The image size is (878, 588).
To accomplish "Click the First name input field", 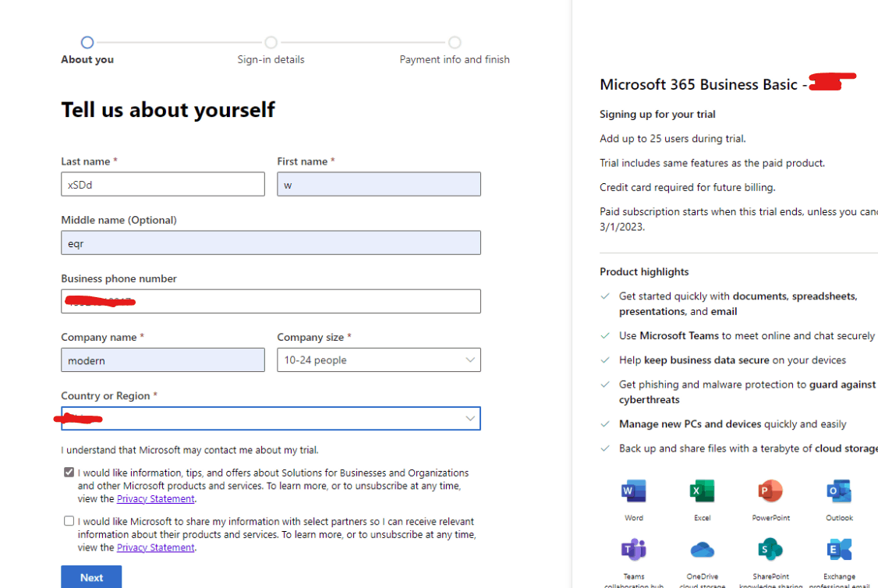I will point(378,184).
